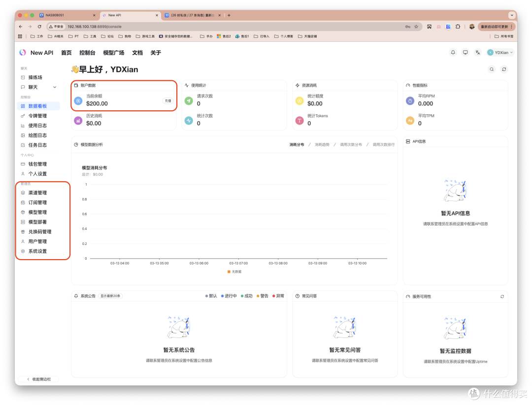Image resolution: width=532 pixels, height=405 pixels.
Task: Click the 充值 recharge button
Action: tap(168, 101)
